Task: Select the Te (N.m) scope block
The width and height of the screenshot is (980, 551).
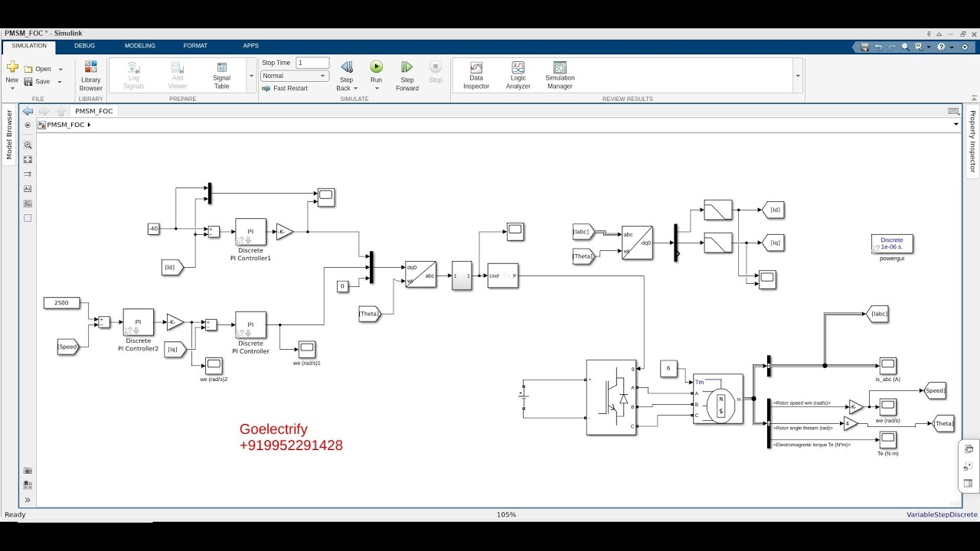Action: pos(887,439)
